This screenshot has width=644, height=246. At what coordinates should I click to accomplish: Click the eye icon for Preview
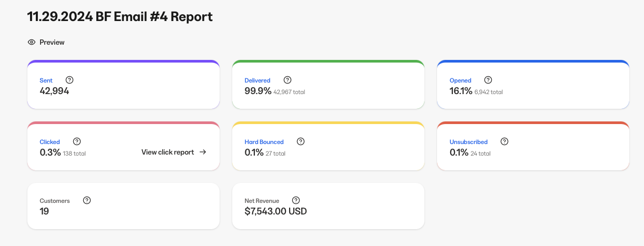click(x=32, y=42)
